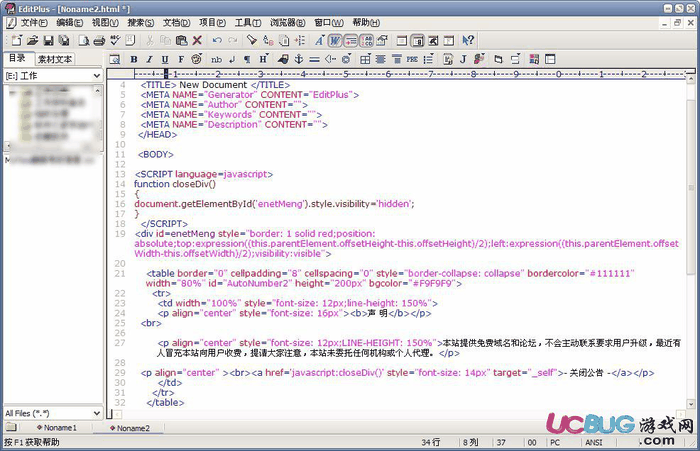
Task: Insert horizontal rule icon
Action: click(x=314, y=59)
